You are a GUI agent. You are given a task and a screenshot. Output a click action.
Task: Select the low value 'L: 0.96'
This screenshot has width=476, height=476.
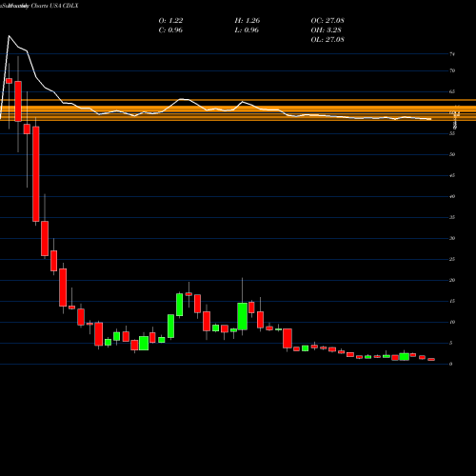tap(247, 30)
